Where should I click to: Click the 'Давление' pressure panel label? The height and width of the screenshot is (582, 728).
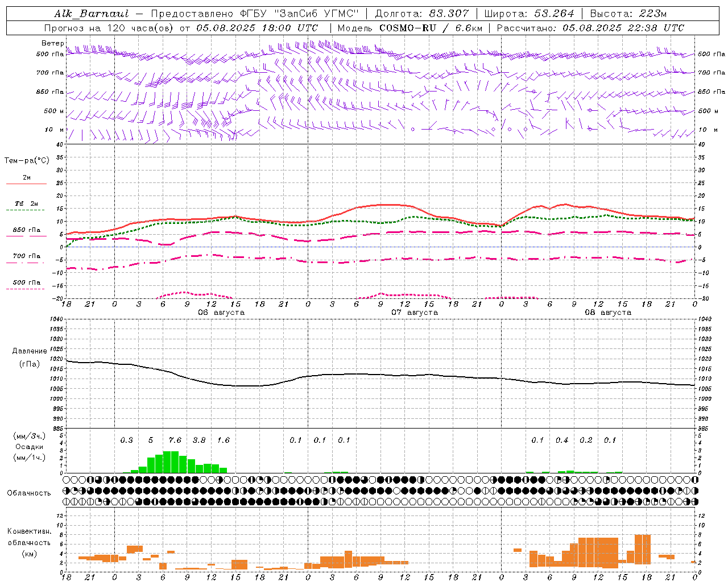(x=28, y=351)
